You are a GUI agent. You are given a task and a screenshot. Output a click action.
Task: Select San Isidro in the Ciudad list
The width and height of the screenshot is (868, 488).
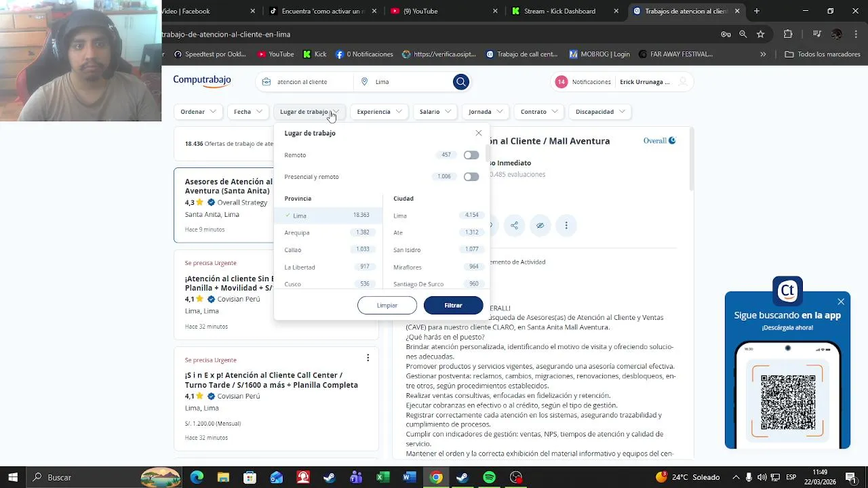[437, 249]
